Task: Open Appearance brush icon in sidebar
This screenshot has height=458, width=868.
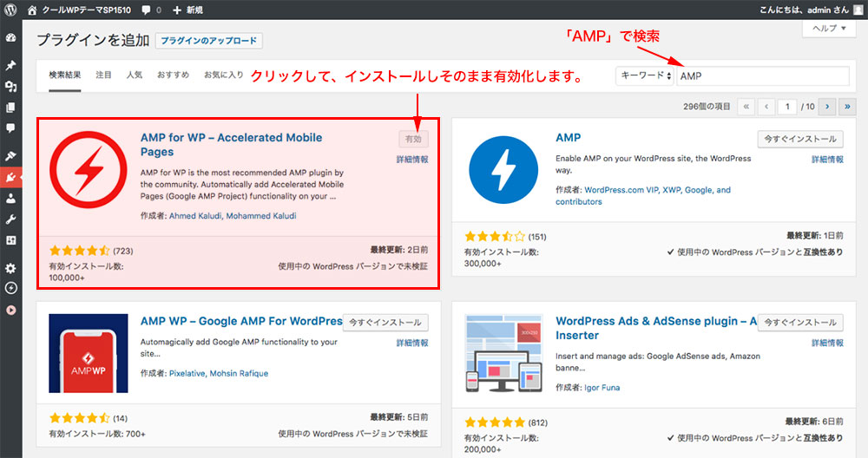Action: [10, 156]
